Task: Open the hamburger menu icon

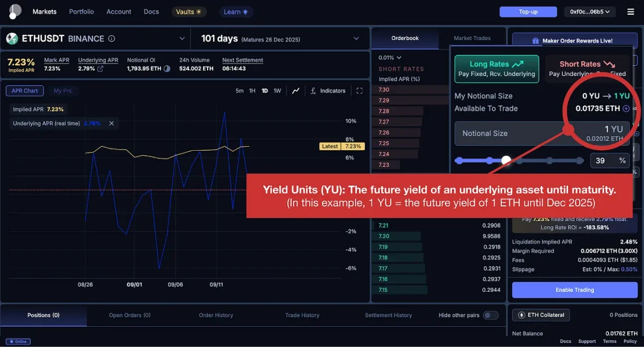Action: 631,12
